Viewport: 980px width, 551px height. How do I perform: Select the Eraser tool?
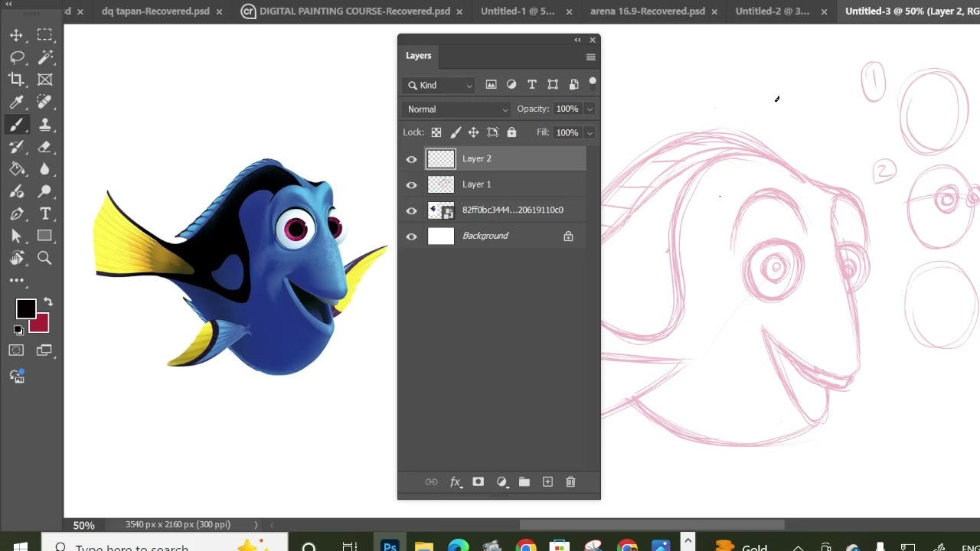(44, 147)
